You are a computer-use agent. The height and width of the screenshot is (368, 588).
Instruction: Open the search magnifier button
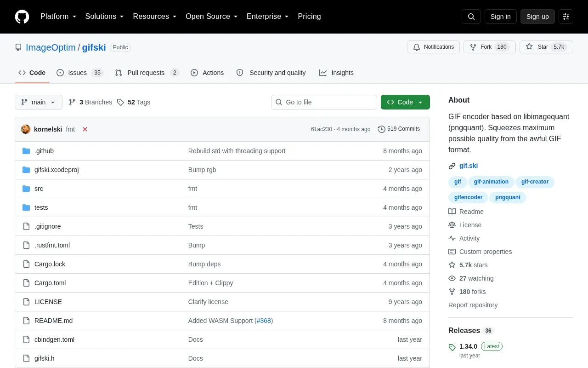(x=471, y=17)
